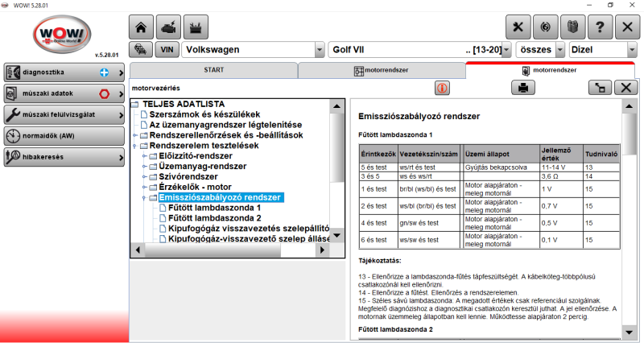This screenshot has height=343, width=644.
Task: Click the '3,6 Ω' value cell
Action: 561,176
